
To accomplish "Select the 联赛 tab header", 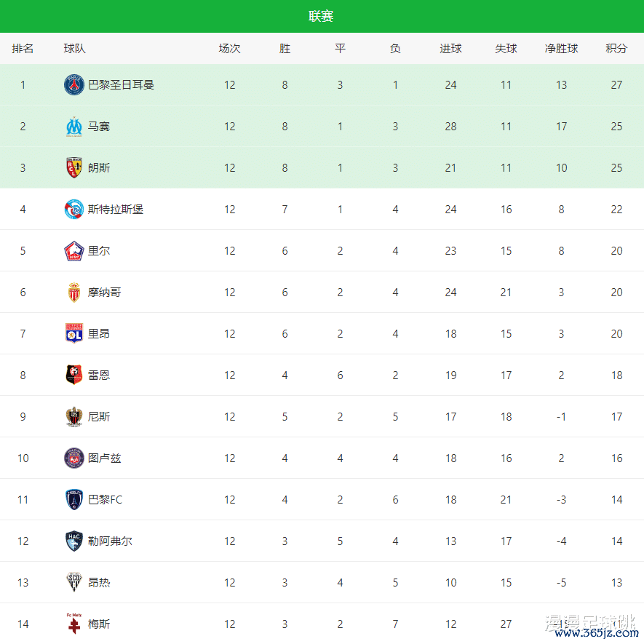I will (322, 16).
